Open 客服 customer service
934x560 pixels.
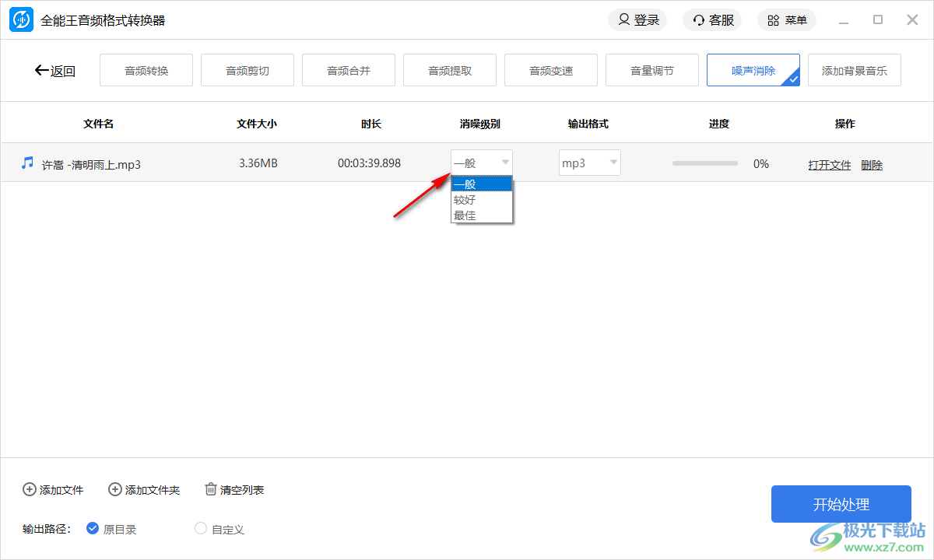pyautogui.click(x=712, y=20)
